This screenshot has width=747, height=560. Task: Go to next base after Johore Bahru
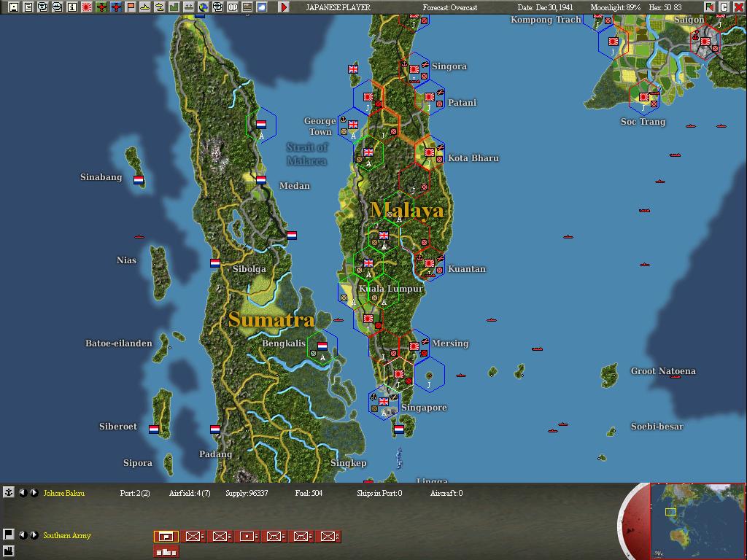tap(34, 493)
